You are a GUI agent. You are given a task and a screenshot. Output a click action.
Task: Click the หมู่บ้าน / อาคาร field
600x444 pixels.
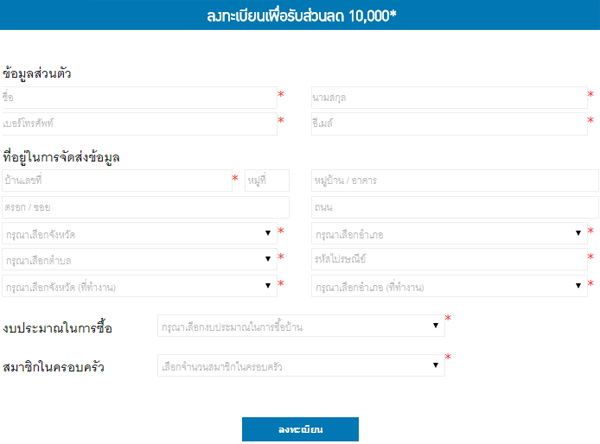click(x=447, y=181)
